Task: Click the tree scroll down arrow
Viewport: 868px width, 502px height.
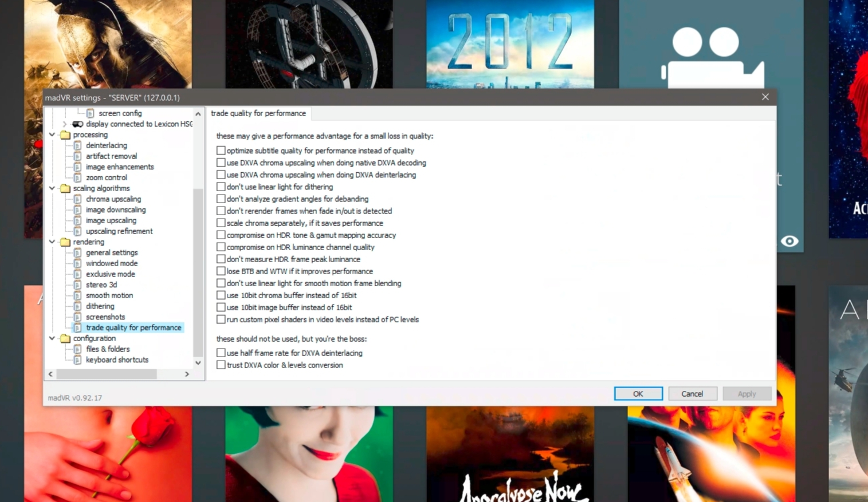Action: click(x=198, y=363)
